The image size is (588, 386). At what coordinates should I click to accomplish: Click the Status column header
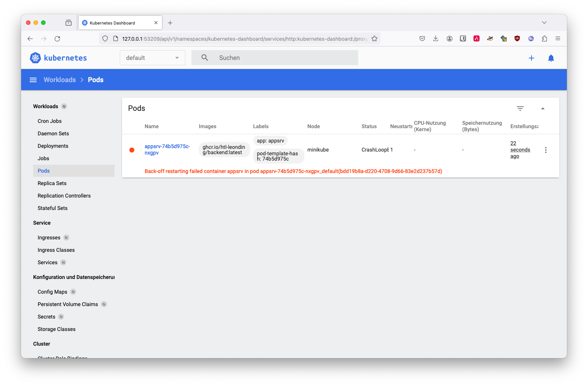coord(369,126)
